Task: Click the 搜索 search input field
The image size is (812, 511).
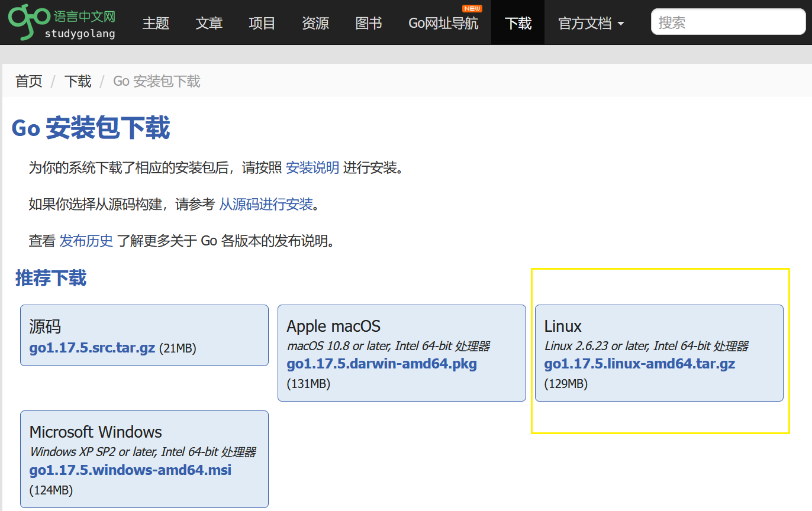Action: pos(727,21)
